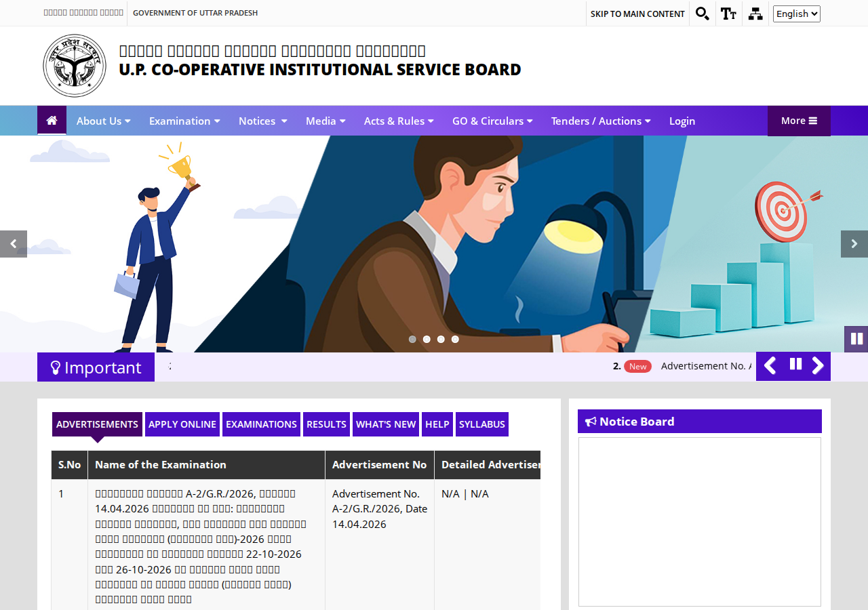Open the English language dropdown
Viewport: 868px width, 610px height.
(x=797, y=14)
